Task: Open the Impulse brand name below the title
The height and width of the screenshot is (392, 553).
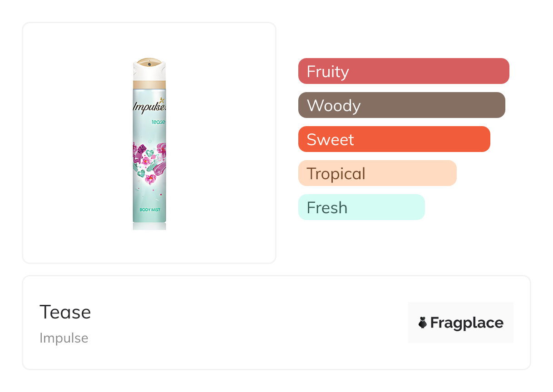Action: (64, 338)
